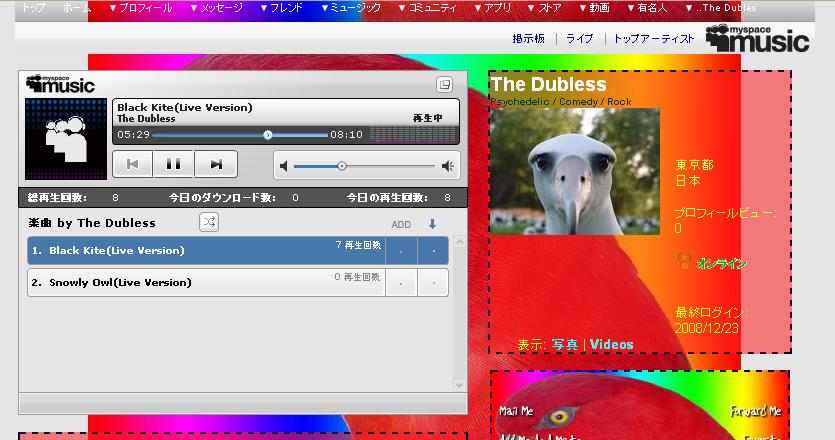Click the 総再生回数 total plays label
This screenshot has width=835, height=440.
coord(57,198)
